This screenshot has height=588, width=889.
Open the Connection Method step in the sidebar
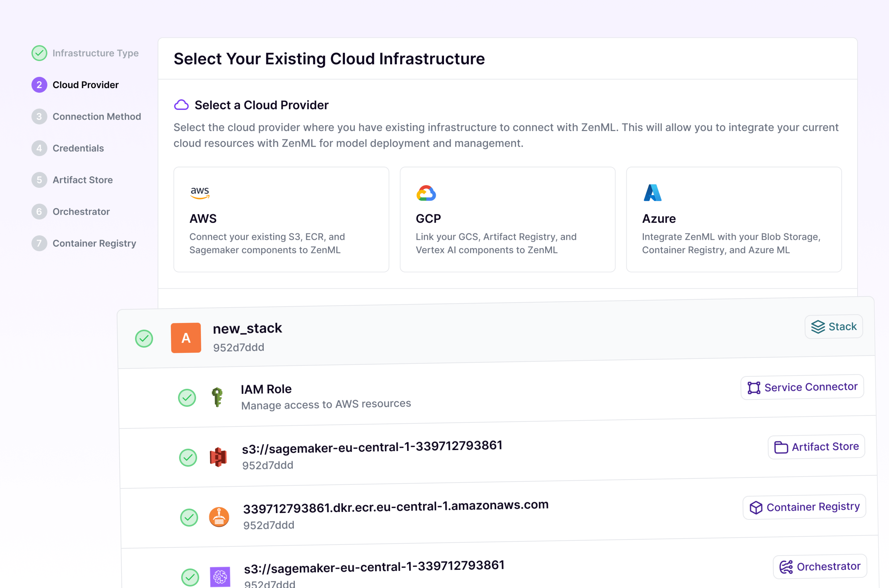[x=97, y=117]
